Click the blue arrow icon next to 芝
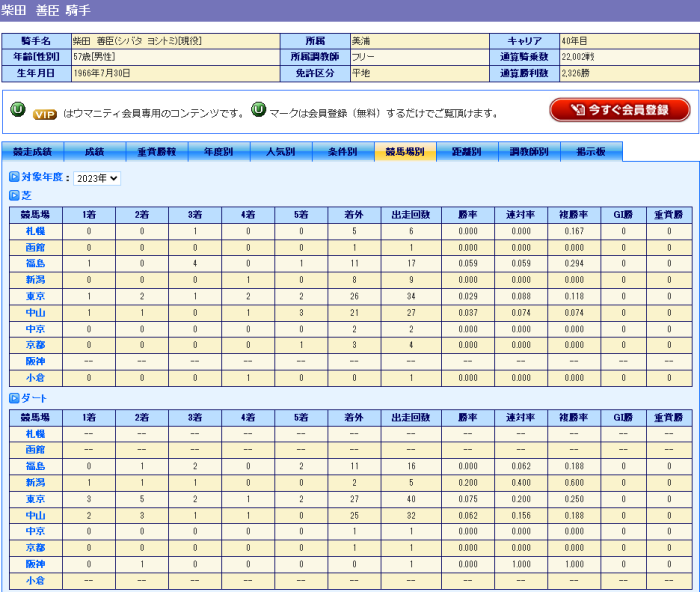 coord(14,195)
